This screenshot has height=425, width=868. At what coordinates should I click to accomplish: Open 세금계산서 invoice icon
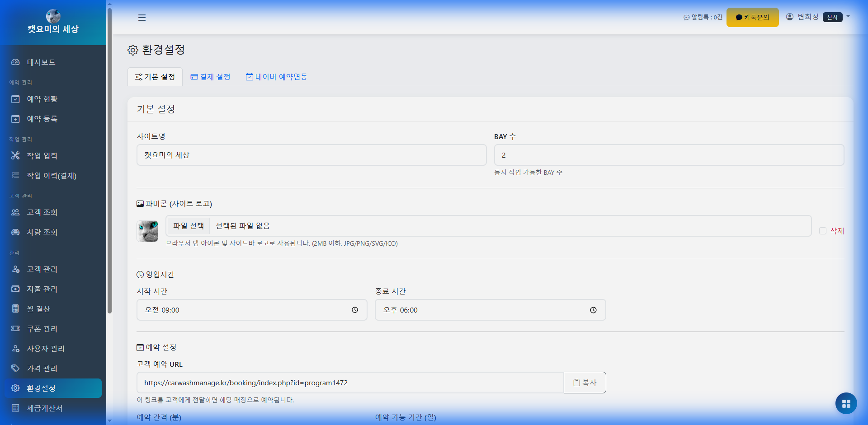[x=15, y=408]
